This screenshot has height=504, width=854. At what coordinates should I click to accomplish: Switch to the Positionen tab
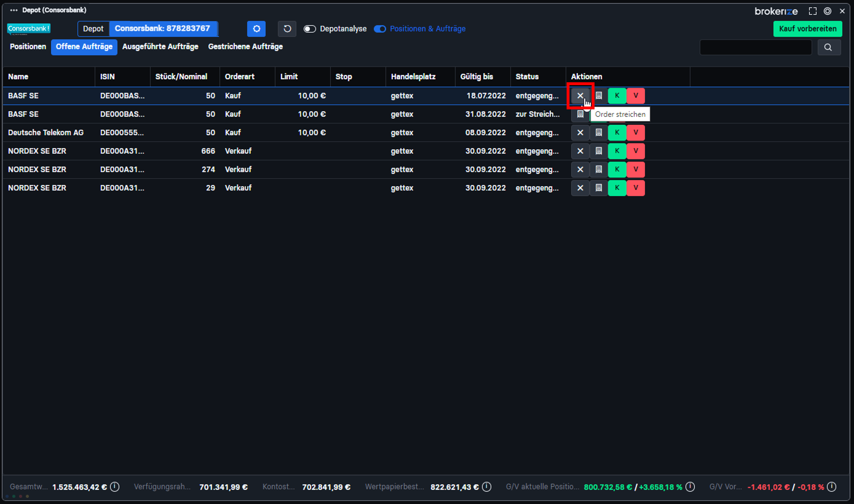pyautogui.click(x=28, y=47)
